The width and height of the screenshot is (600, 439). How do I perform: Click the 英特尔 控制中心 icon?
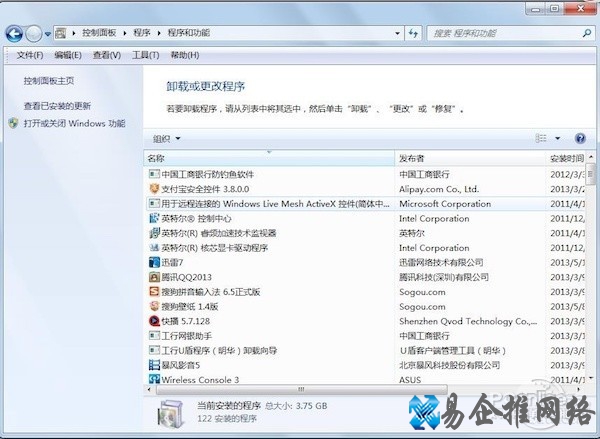tap(154, 218)
